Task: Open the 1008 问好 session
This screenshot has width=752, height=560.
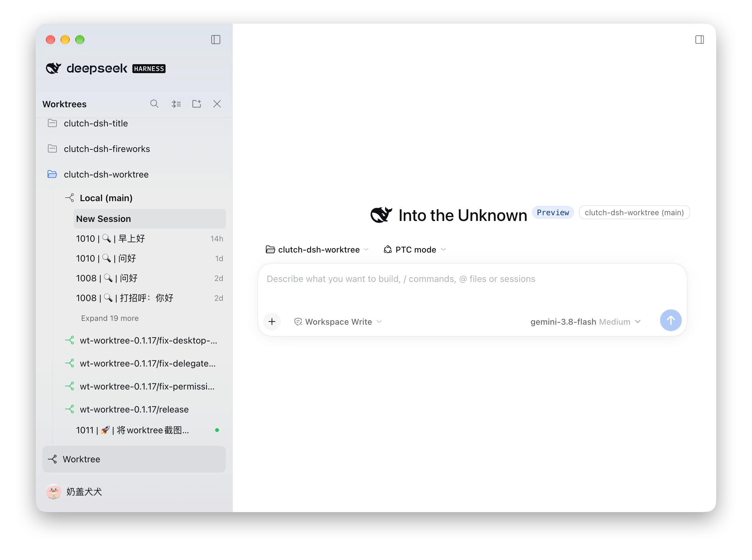Action: click(x=149, y=278)
